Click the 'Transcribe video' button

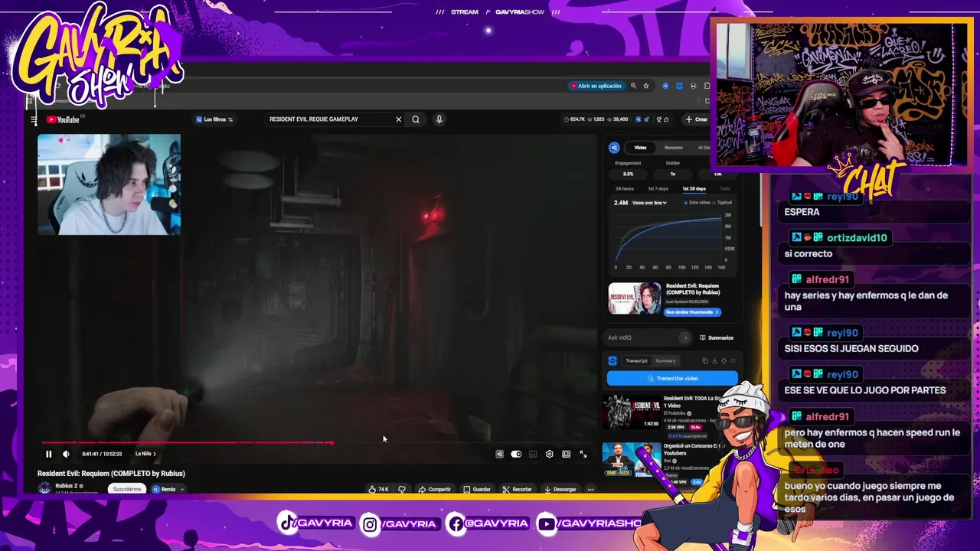[672, 378]
